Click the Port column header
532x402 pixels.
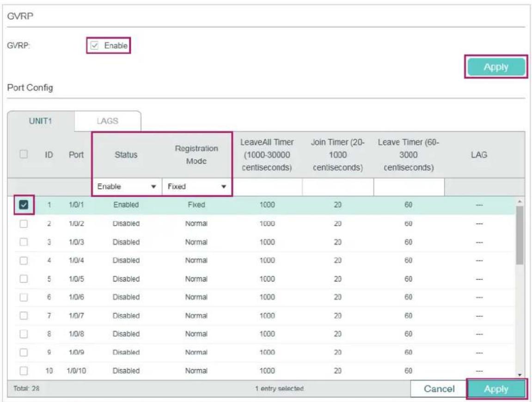[76, 155]
